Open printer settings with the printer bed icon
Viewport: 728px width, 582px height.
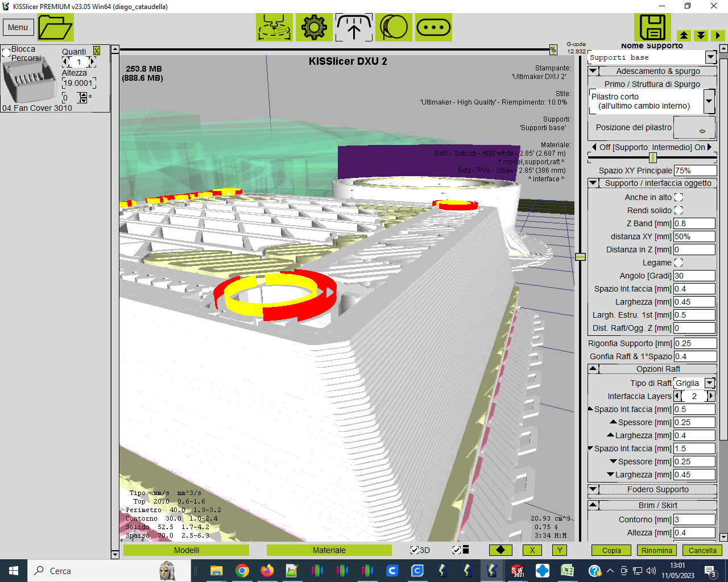[274, 27]
